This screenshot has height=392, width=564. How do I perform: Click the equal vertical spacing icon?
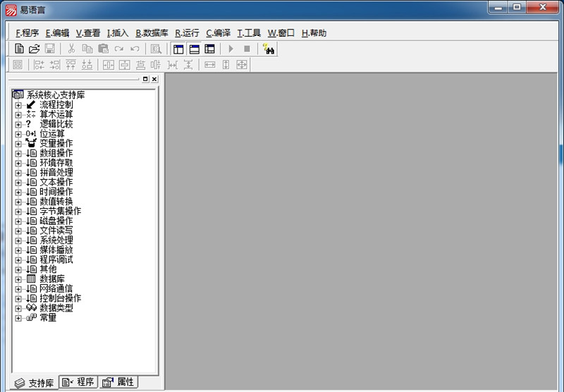click(x=188, y=65)
